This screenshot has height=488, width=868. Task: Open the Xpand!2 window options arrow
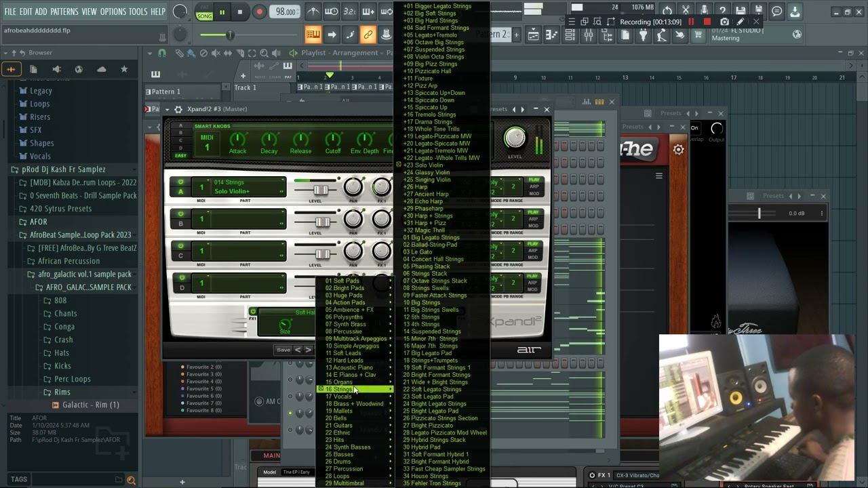click(167, 109)
